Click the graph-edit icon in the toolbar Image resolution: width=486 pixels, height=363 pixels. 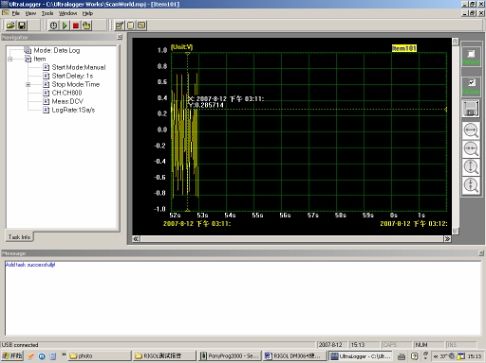(119, 25)
